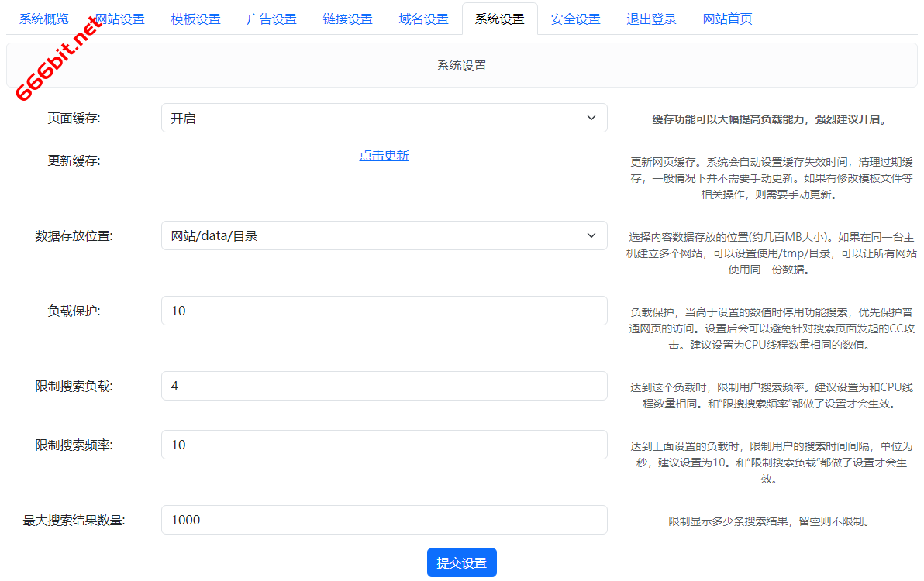Click the 点击更新 link to refresh cache

tap(384, 155)
